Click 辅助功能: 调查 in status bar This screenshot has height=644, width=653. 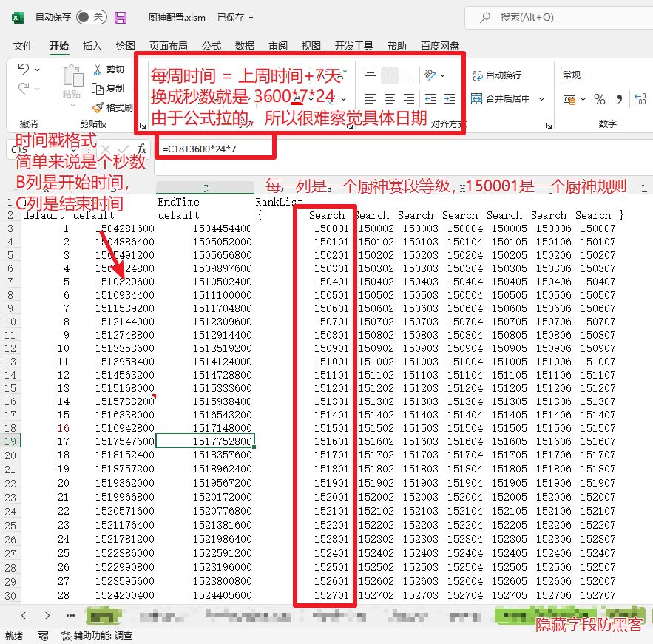pyautogui.click(x=97, y=636)
